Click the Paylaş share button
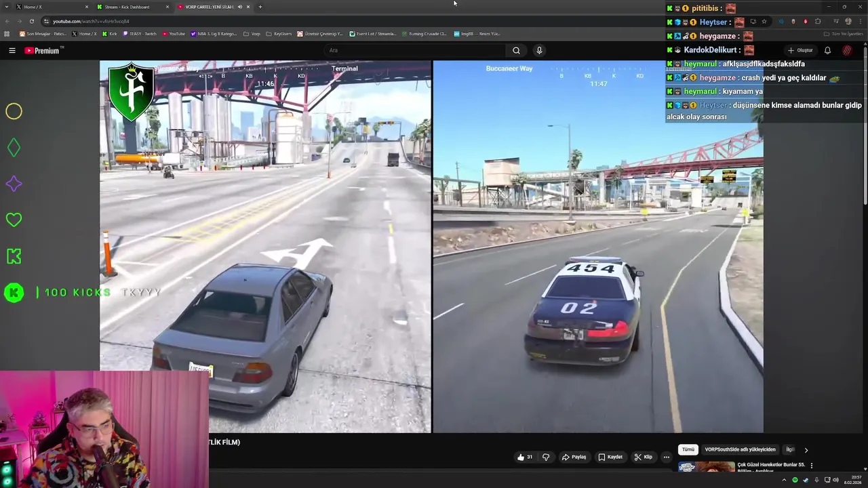This screenshot has width=868, height=488. [574, 457]
